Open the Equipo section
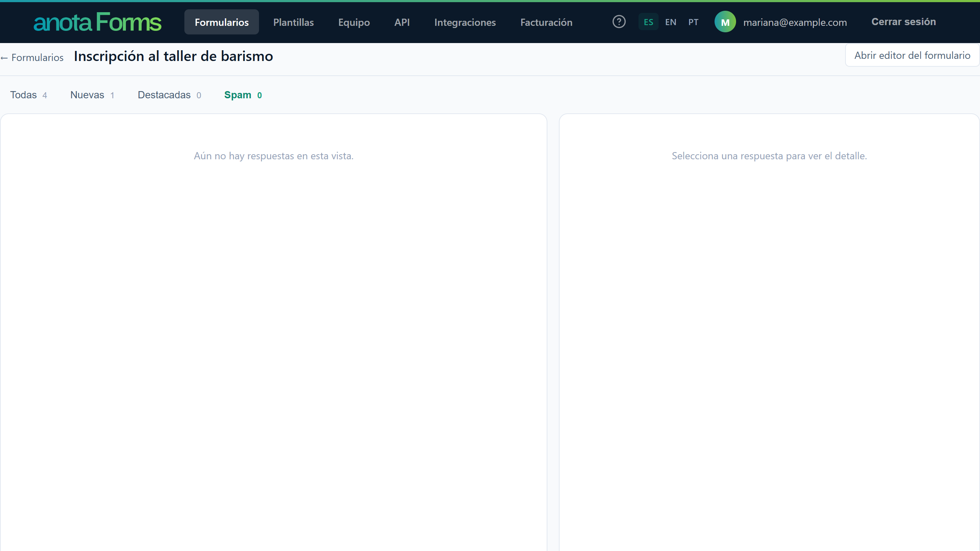Image resolution: width=980 pixels, height=551 pixels. [x=354, y=22]
